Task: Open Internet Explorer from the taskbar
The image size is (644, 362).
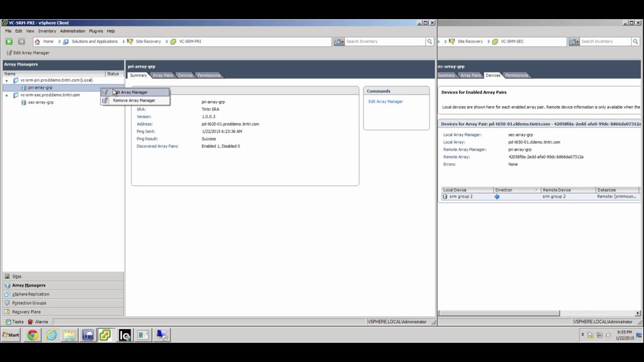Action: click(51, 335)
